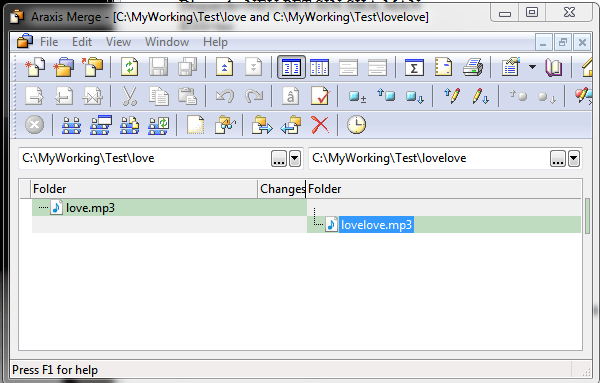This screenshot has height=383, width=600.
Task: Click the blue rows icon with folders
Action: coord(130,125)
